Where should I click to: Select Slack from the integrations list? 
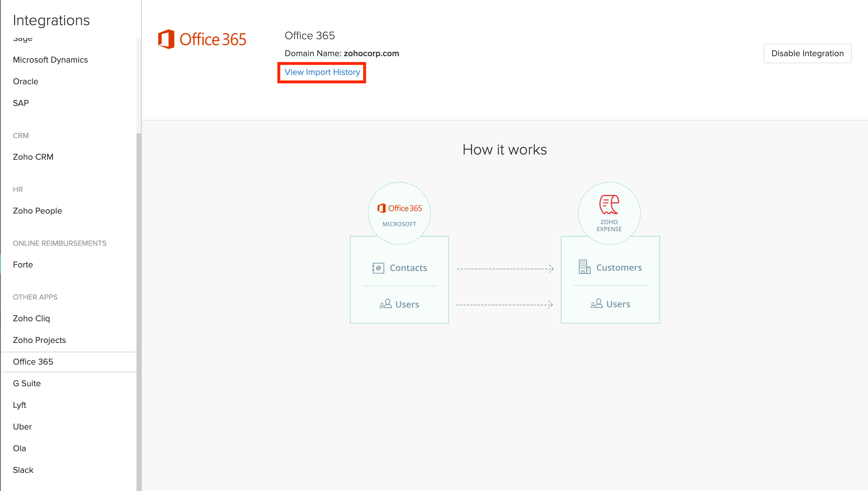23,470
